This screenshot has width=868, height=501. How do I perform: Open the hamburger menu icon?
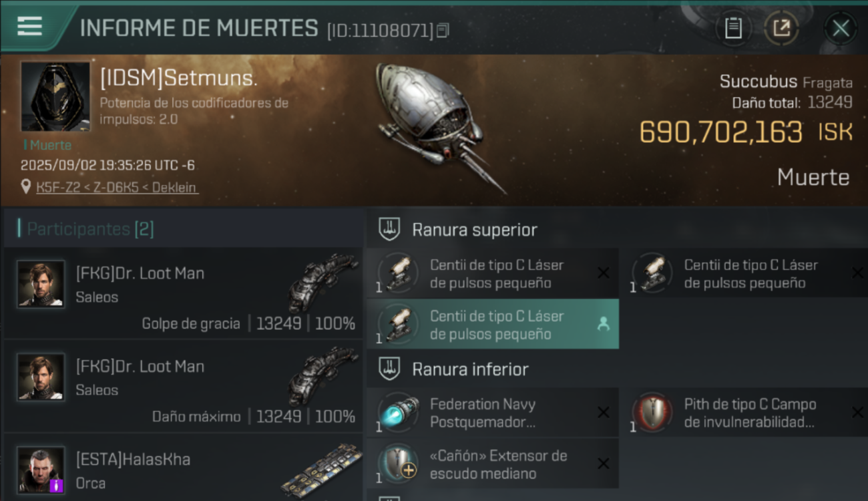point(29,27)
